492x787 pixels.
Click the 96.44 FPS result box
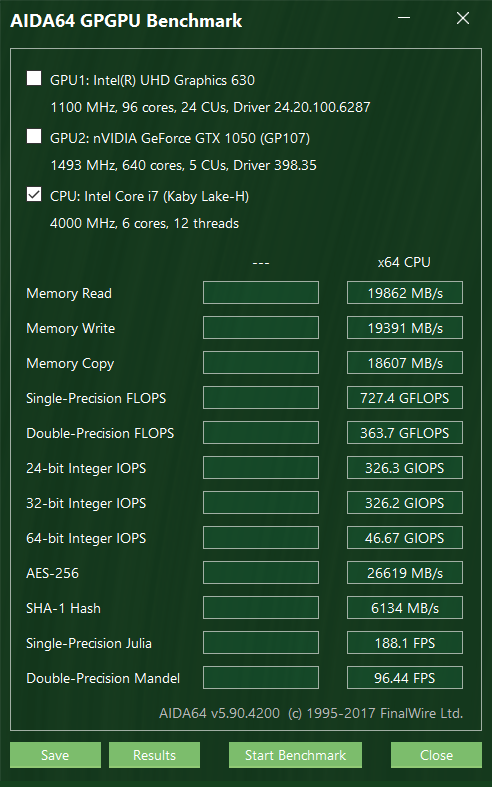405,678
